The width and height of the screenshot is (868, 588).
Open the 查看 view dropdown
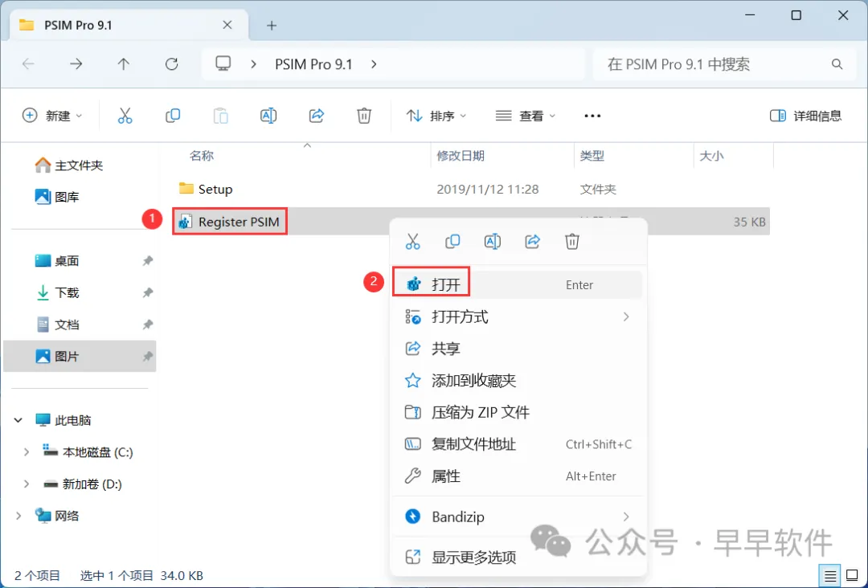click(525, 116)
